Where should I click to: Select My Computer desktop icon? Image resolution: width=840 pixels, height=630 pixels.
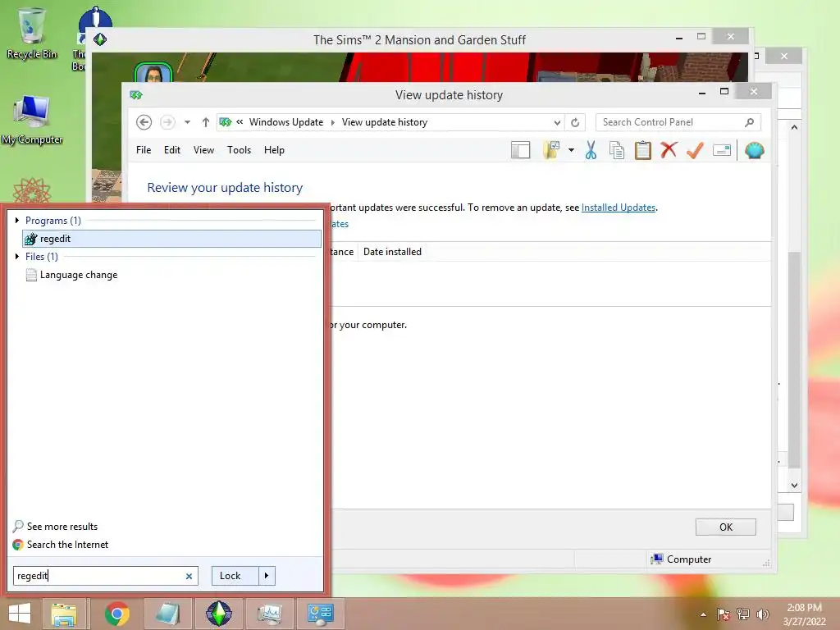tap(32, 120)
